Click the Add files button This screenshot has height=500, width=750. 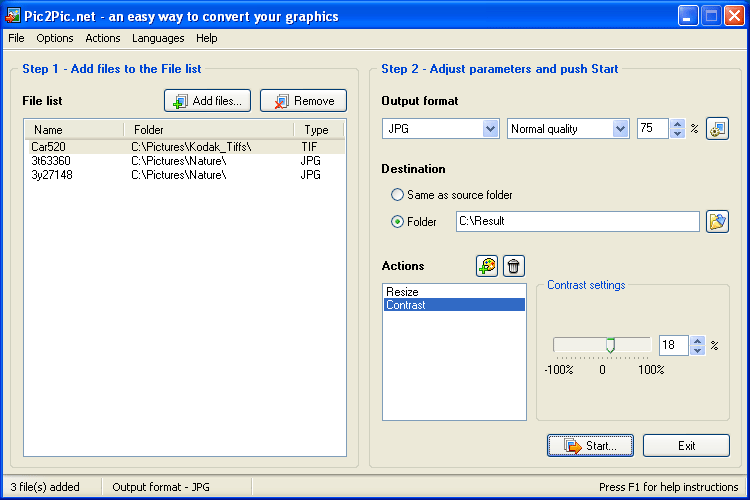pos(208,101)
